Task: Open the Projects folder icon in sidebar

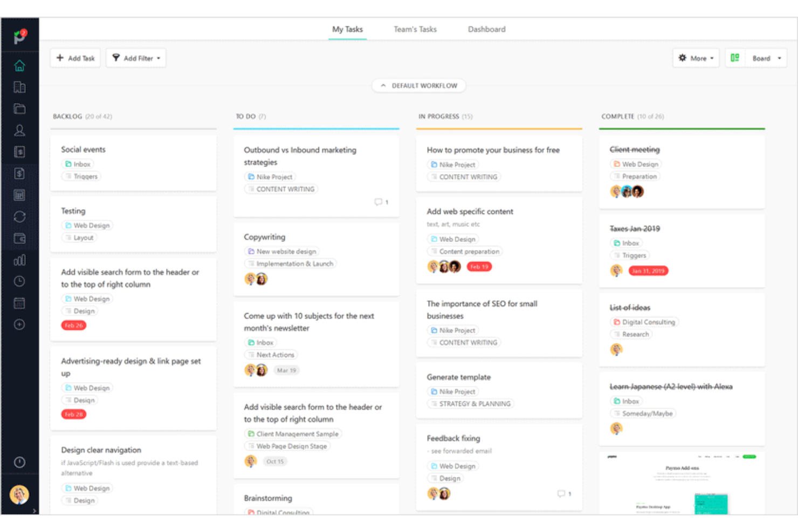Action: click(x=19, y=108)
